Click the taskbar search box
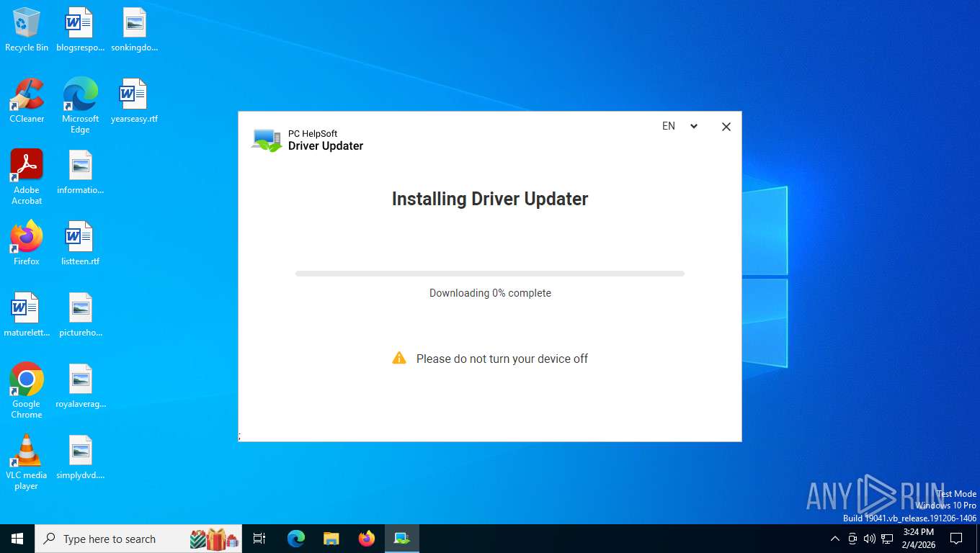Viewport: 980px width, 553px height. pyautogui.click(x=138, y=539)
